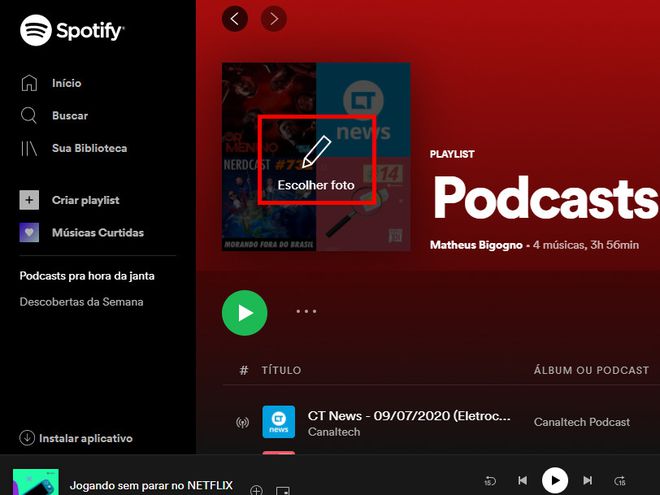Open the Descobertas da Semana playlist
The width and height of the screenshot is (660, 495).
pos(81,302)
